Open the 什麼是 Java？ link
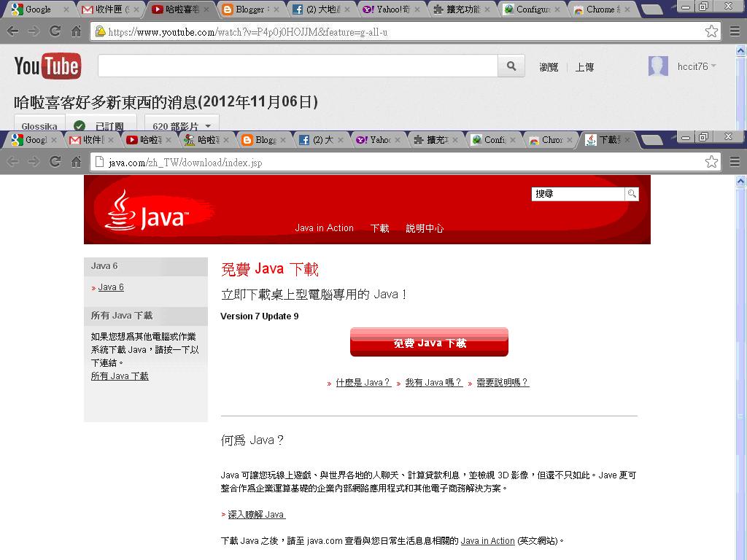The width and height of the screenshot is (747, 560). 363,382
